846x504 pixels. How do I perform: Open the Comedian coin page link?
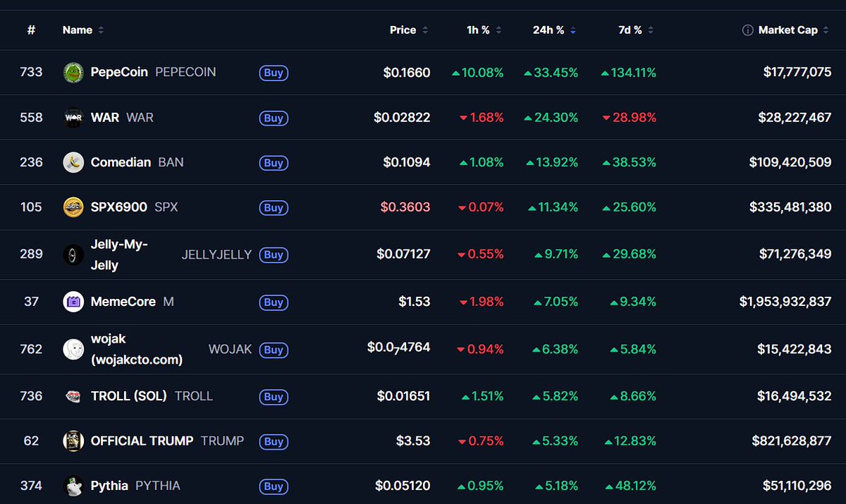click(x=121, y=162)
